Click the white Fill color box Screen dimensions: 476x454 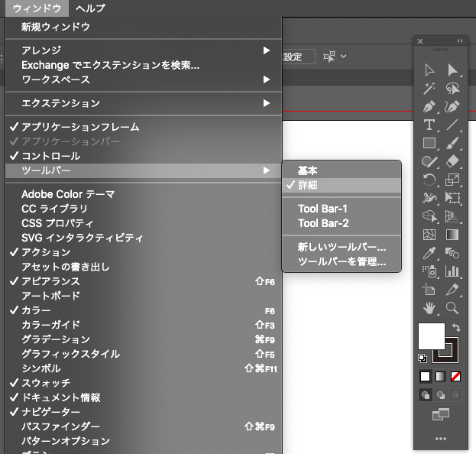point(432,336)
